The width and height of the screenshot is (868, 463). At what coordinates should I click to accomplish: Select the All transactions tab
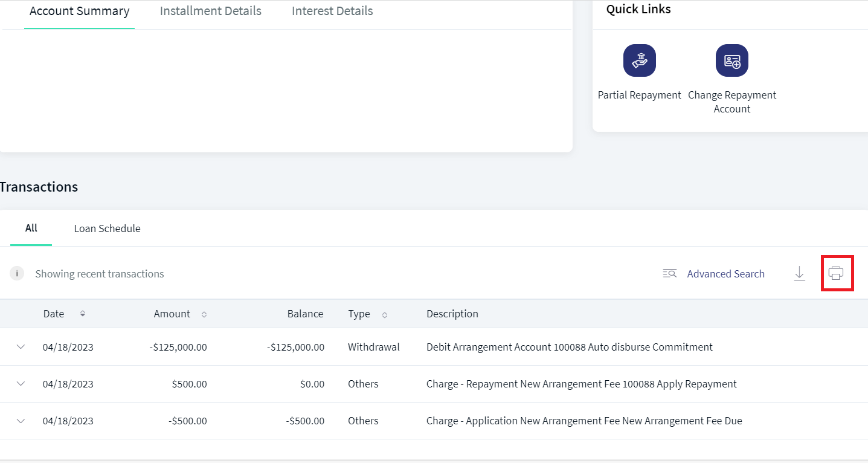[31, 228]
